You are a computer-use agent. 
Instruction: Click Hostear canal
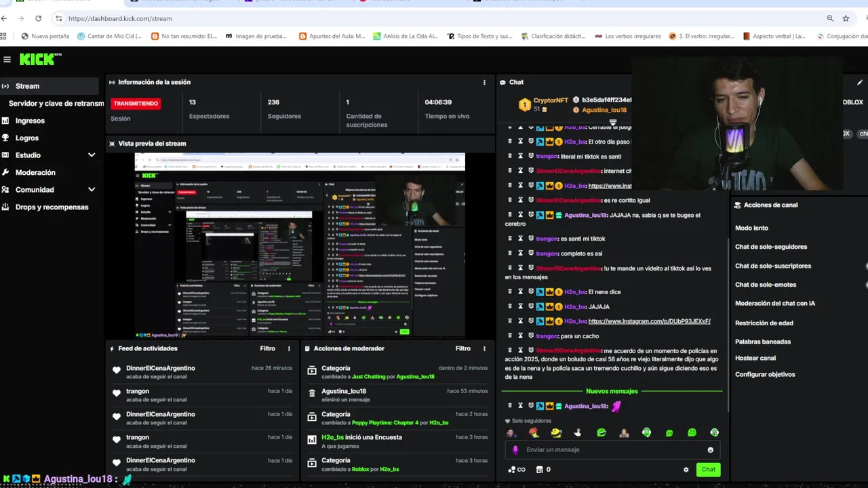[755, 358]
